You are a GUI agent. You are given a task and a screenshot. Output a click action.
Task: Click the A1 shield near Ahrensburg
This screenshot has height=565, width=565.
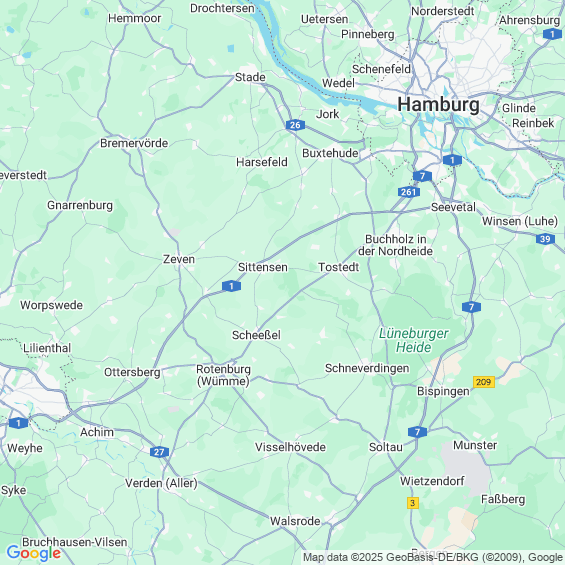point(552,34)
